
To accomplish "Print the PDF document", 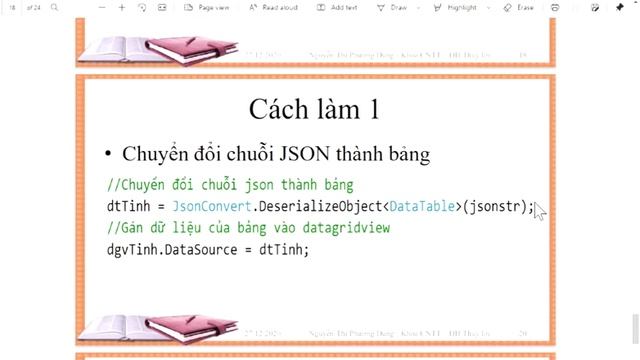I will (555, 7).
